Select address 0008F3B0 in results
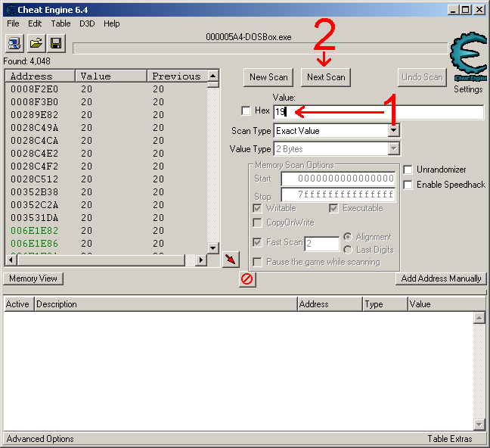 pyautogui.click(x=34, y=102)
